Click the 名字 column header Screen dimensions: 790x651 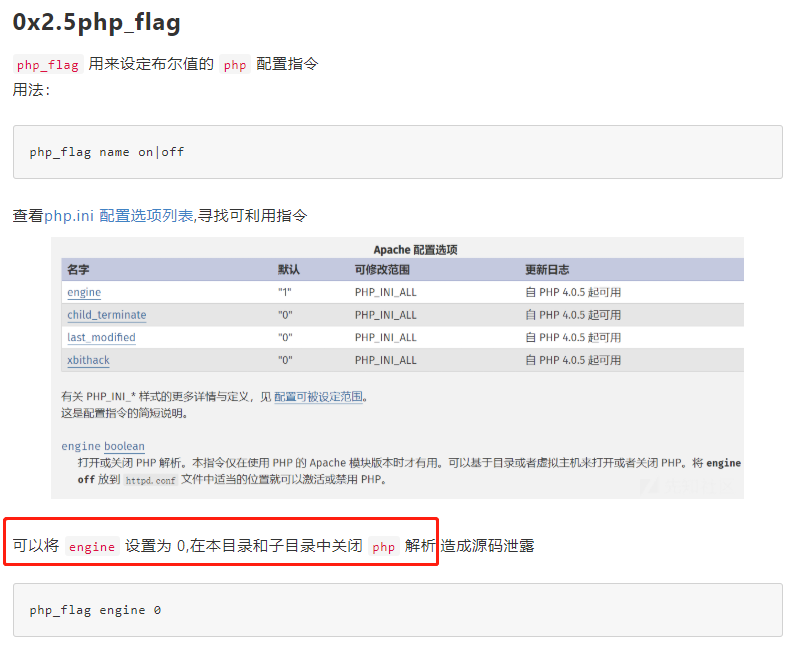(78, 270)
